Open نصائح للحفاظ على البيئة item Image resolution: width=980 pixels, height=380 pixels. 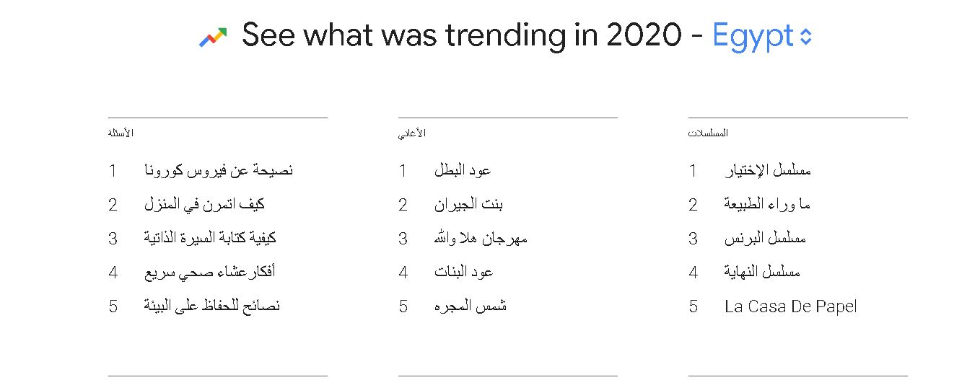(x=212, y=306)
